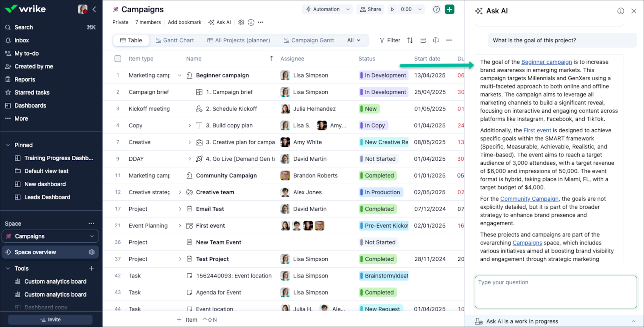Expand the Creative team row

pyautogui.click(x=180, y=192)
